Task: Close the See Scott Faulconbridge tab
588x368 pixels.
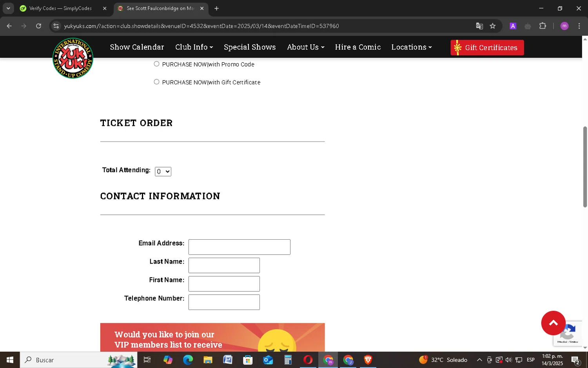Action: (202, 8)
